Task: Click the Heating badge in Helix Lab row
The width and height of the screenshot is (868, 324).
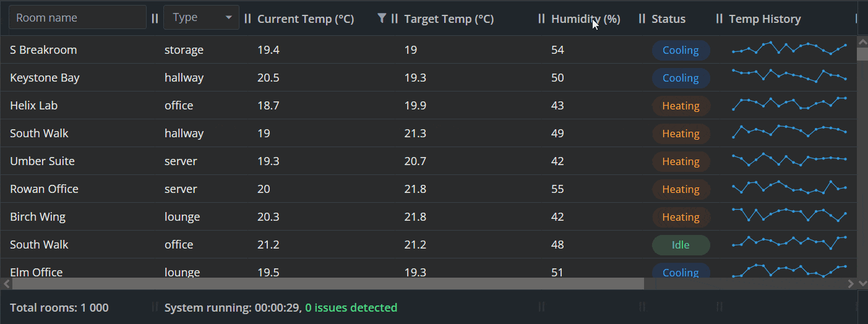Action: [681, 106]
